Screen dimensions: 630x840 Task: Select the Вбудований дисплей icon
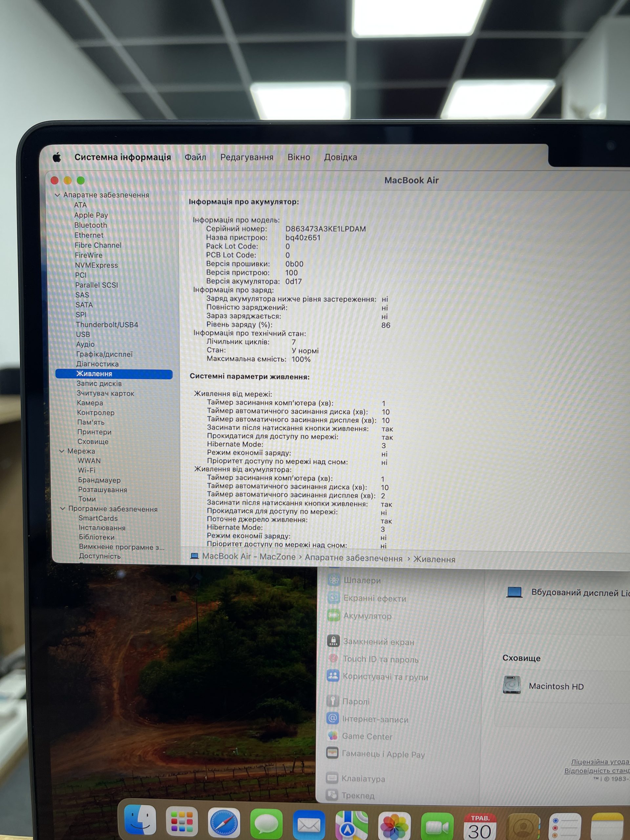pos(514,592)
